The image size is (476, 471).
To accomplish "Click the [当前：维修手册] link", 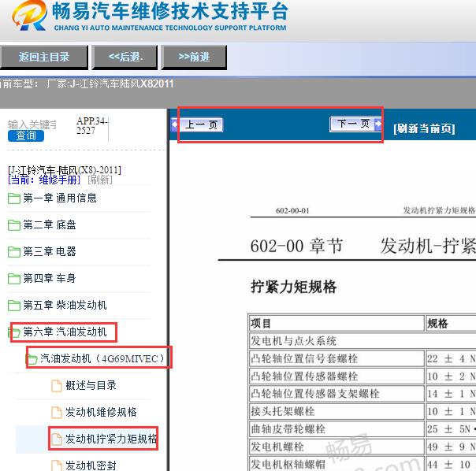I will point(44,180).
